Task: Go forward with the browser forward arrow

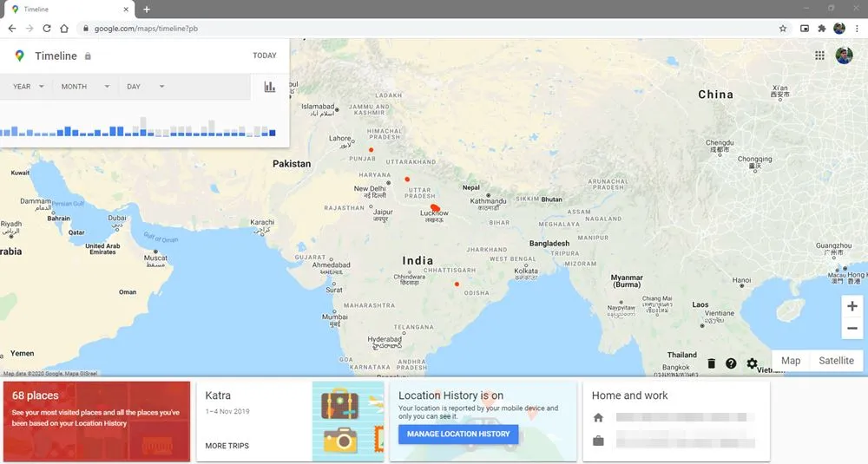Action: [30, 29]
